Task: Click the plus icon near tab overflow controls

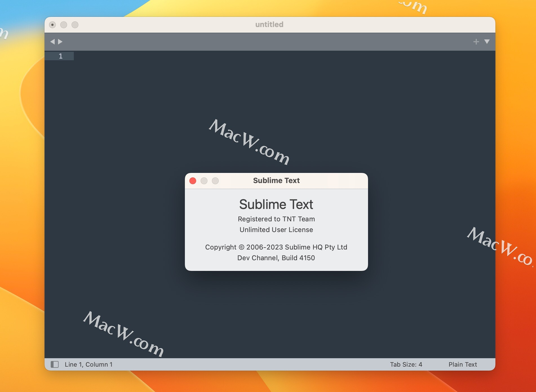Action: click(x=476, y=41)
